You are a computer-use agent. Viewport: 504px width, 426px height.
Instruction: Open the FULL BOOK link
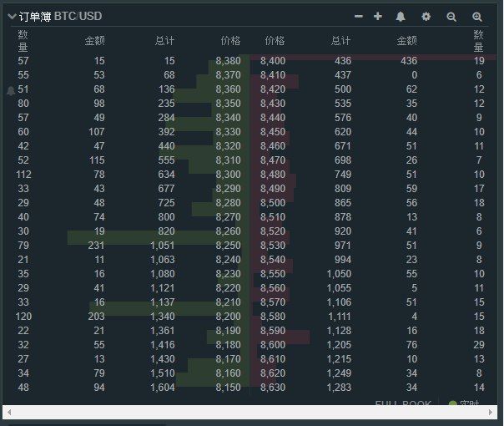tap(403, 404)
